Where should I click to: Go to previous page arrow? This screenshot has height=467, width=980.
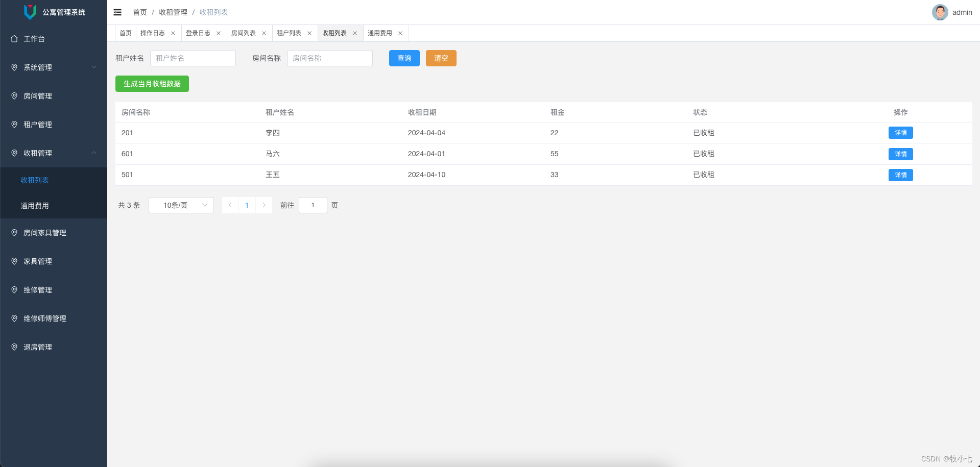[x=230, y=205]
